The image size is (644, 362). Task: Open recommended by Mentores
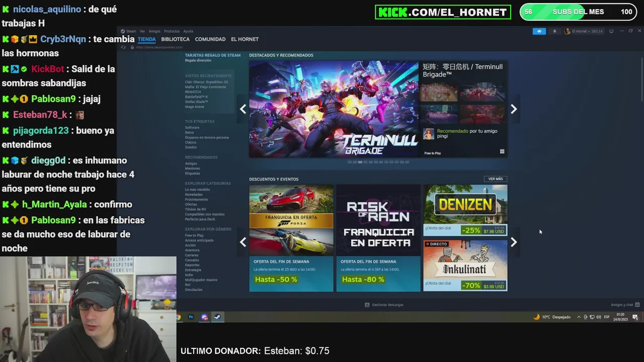tap(192, 168)
